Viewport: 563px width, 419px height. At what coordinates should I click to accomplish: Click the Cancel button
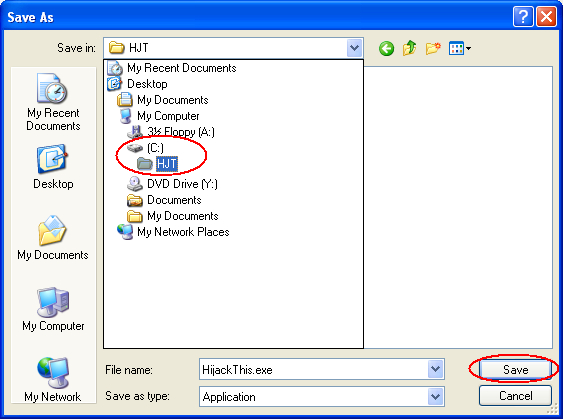pyautogui.click(x=515, y=396)
